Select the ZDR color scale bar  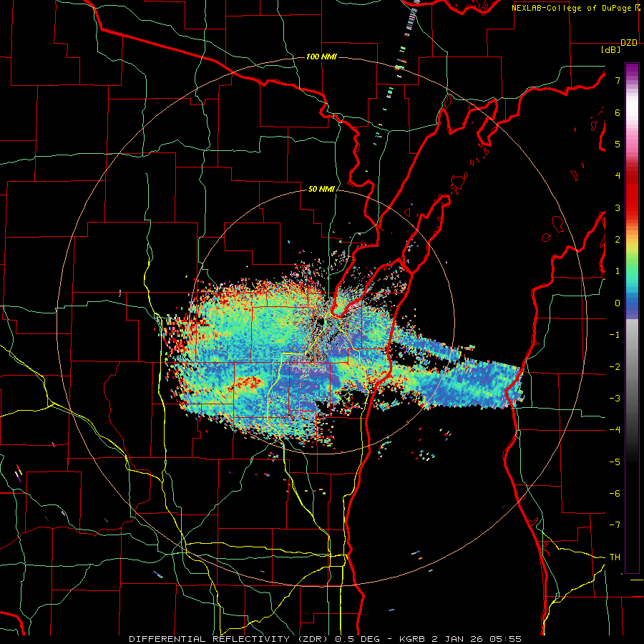coord(632,318)
